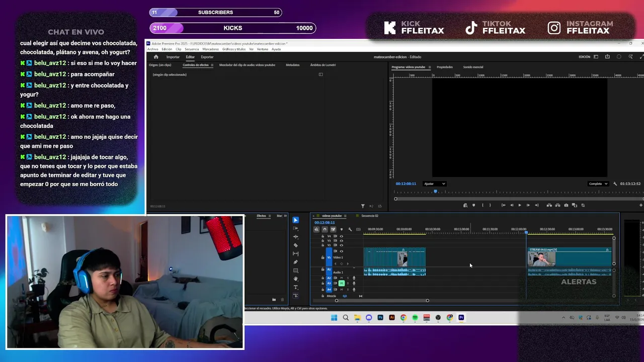Screen dimensions: 644x362
Task: Toggle V2 track output eye
Action: (341, 245)
